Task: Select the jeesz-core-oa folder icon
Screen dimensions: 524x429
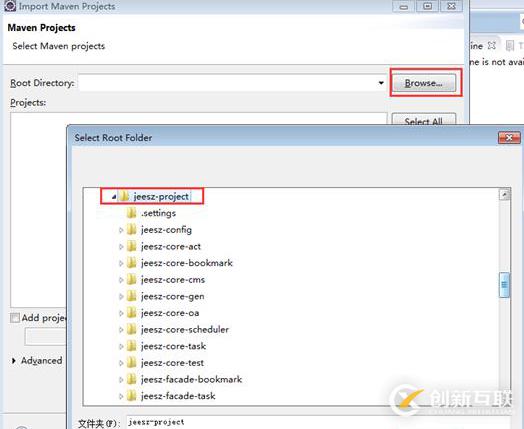Action: (132, 313)
